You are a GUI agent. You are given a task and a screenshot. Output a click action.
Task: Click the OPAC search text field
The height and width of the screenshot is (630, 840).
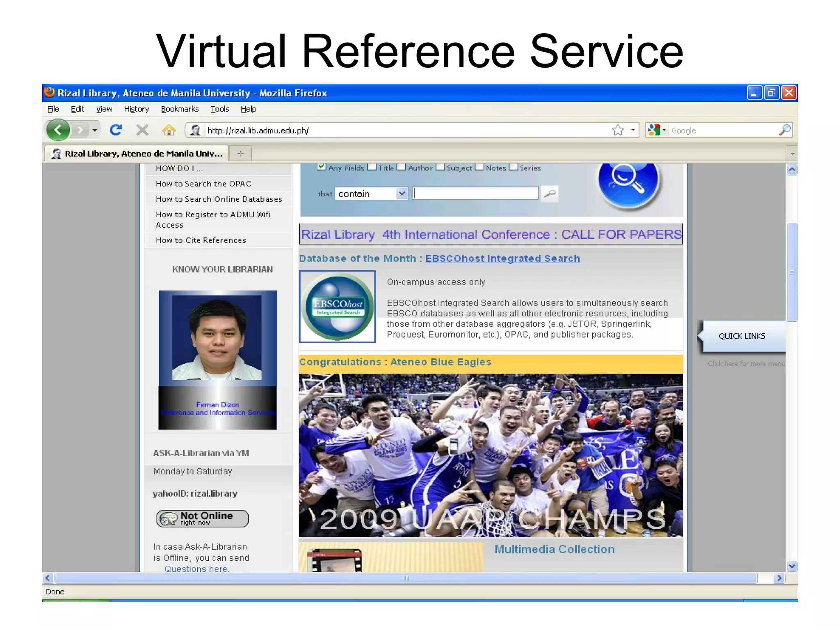point(476,194)
